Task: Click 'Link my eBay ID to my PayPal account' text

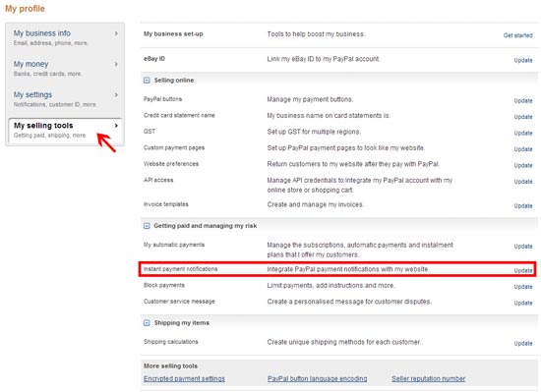Action: point(324,59)
